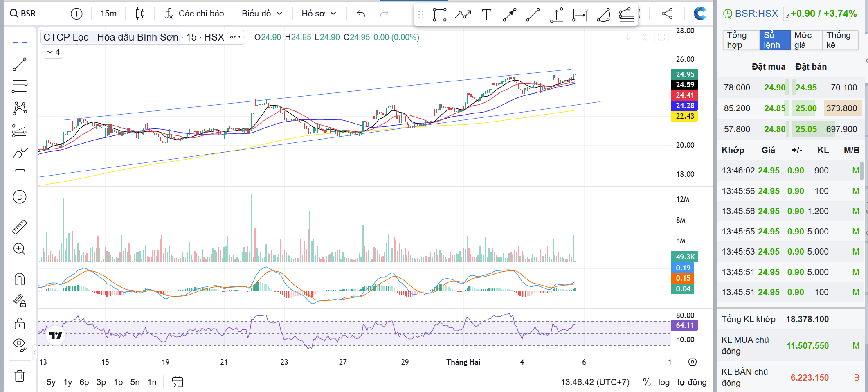
Task: Switch to the Mức giá tab
Action: pyautogui.click(x=806, y=40)
